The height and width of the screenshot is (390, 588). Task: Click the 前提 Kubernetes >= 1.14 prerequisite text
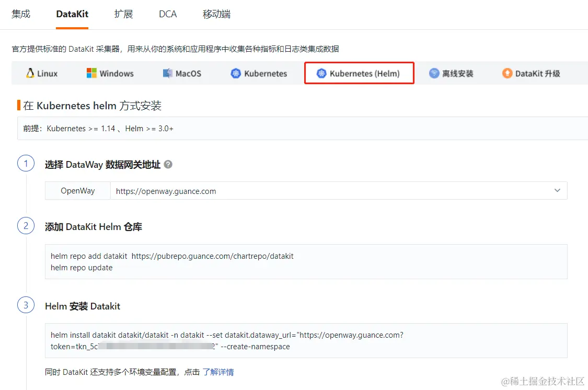[x=98, y=129]
